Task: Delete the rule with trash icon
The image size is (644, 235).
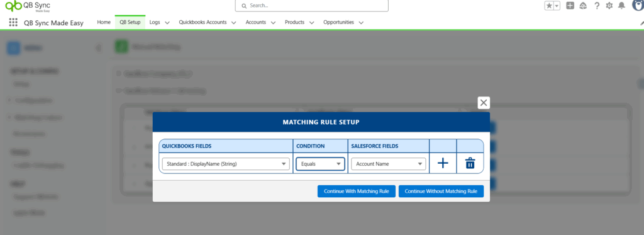Action: coord(470,163)
